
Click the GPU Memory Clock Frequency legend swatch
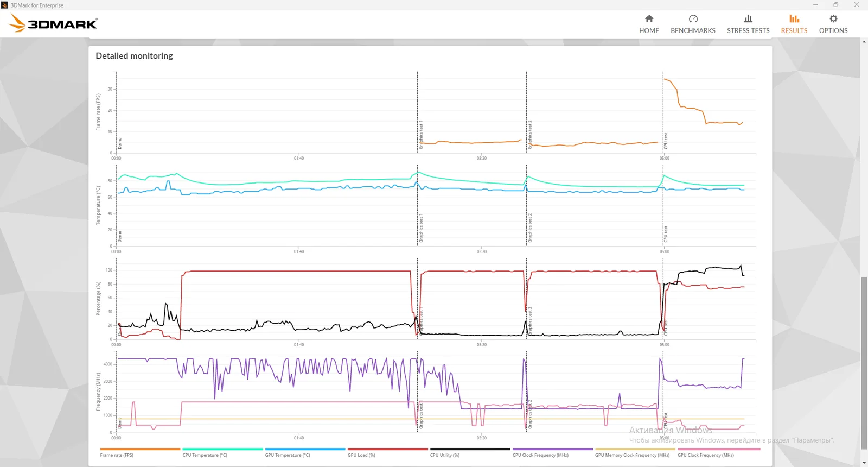635,449
